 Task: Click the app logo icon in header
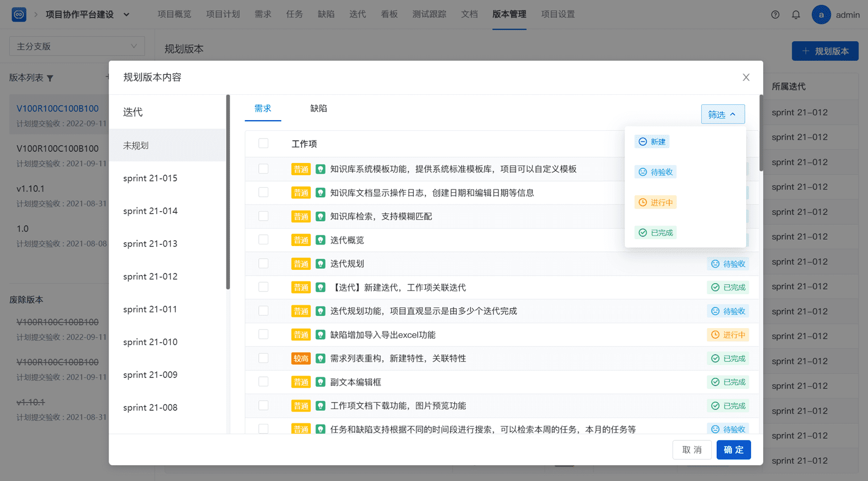tap(19, 14)
